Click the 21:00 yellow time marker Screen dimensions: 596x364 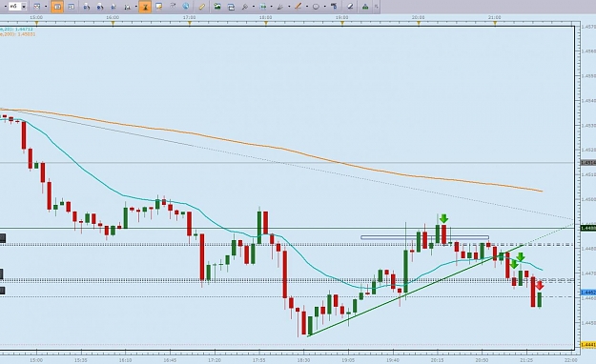495,24
